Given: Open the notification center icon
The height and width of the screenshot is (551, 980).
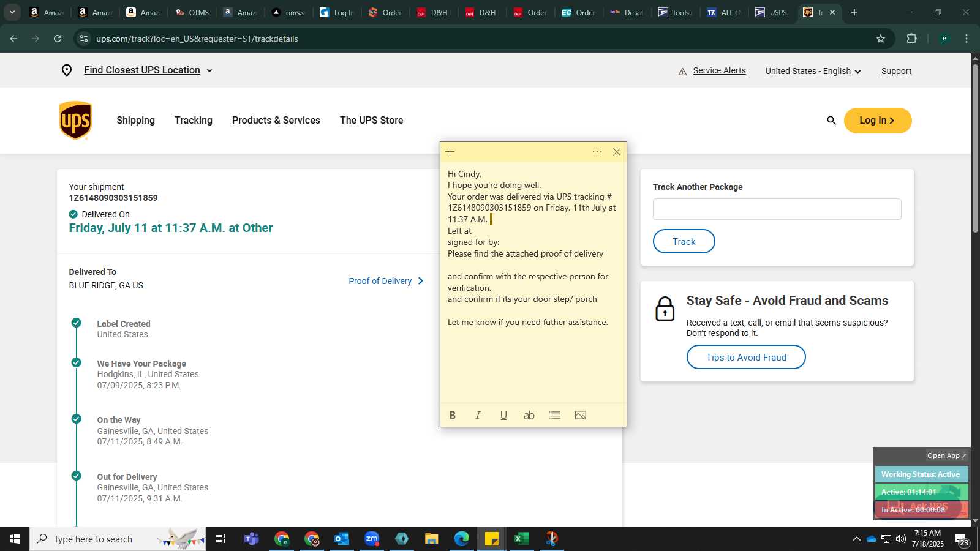Looking at the screenshot, I should [x=962, y=539].
